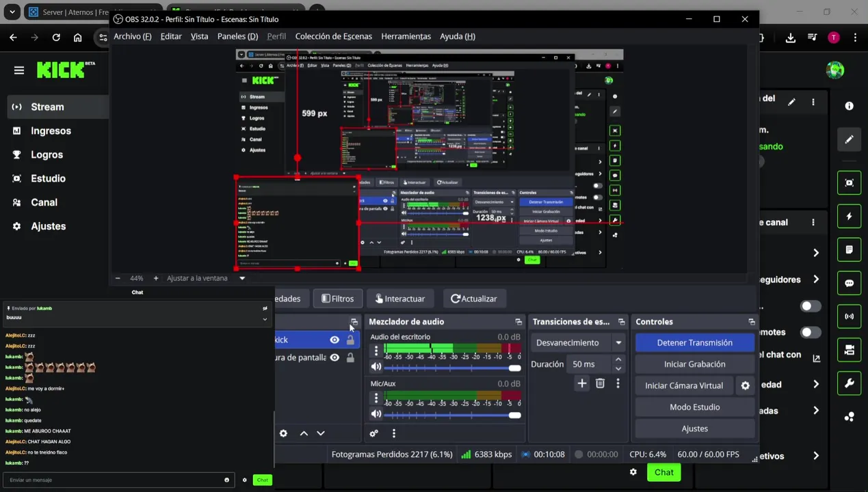Go to Ingresos in Kick sidebar

pos(51,131)
